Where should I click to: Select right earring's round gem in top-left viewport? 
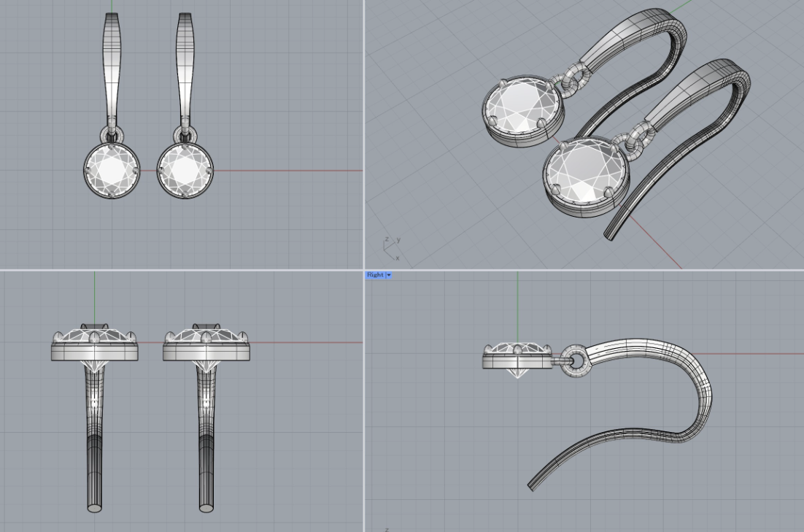[x=185, y=170]
